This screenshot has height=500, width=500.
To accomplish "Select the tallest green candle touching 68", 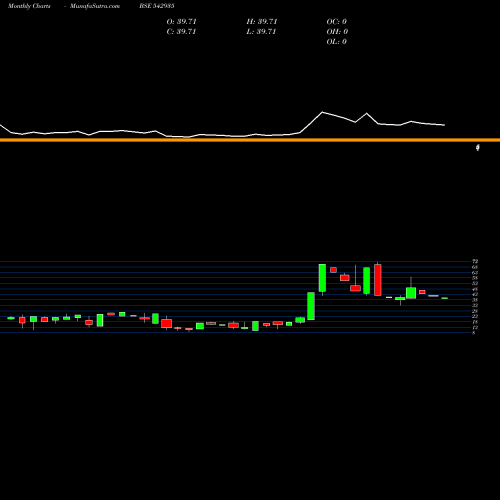I will point(322,278).
